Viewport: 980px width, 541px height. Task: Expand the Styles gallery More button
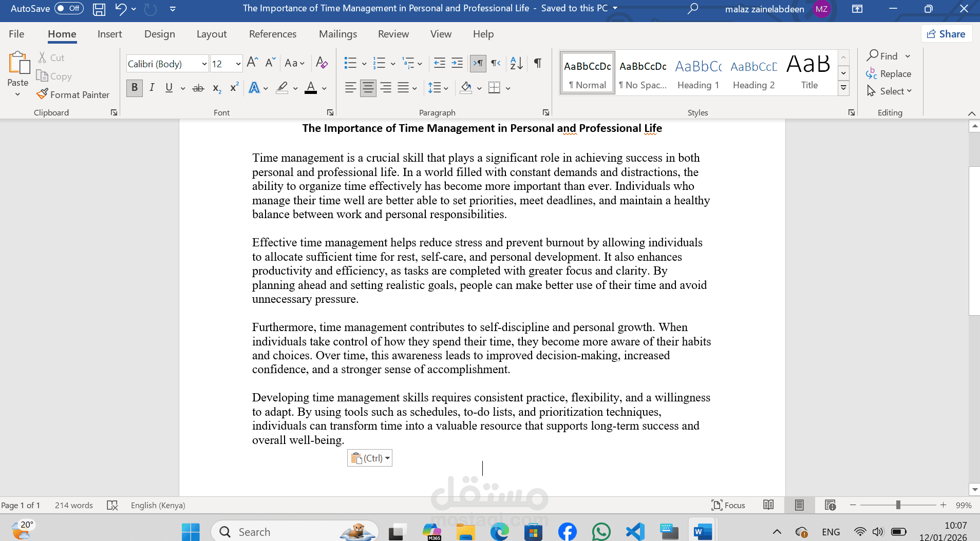click(843, 88)
